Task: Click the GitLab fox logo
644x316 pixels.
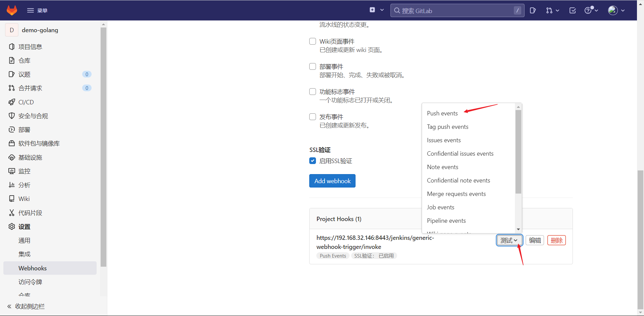Action: coord(12,10)
